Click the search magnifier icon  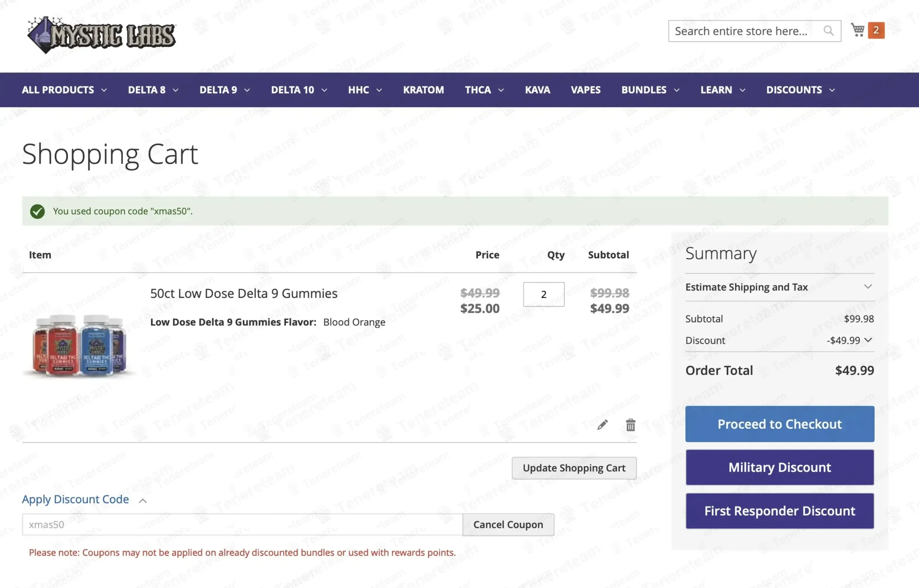click(x=828, y=31)
